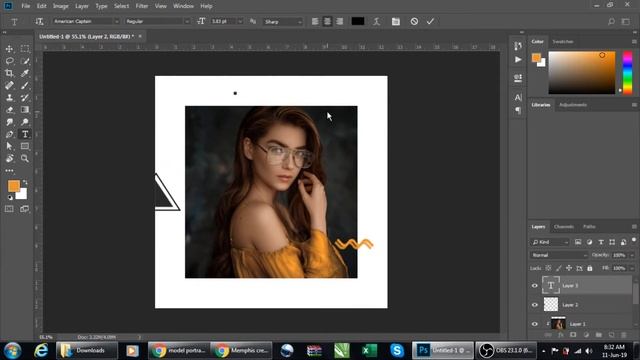Select Layer 2 thumbnail in Layers panel
Image resolution: width=640 pixels, height=360 pixels.
click(551, 304)
